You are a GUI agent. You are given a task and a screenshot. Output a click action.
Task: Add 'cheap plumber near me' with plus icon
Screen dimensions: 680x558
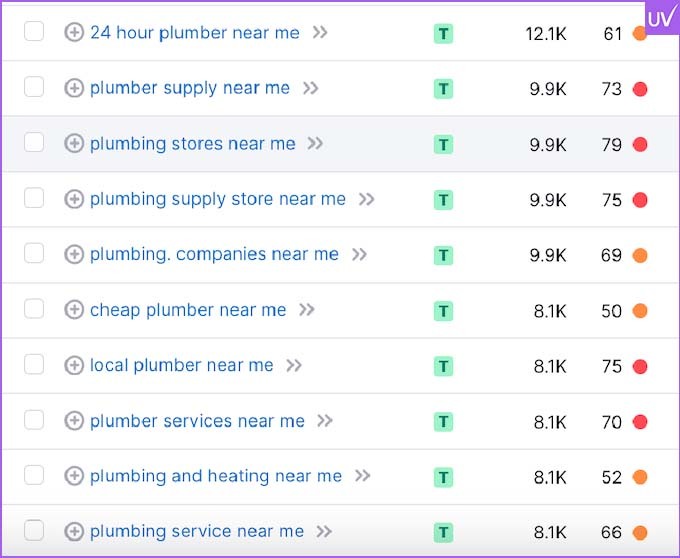coord(74,310)
